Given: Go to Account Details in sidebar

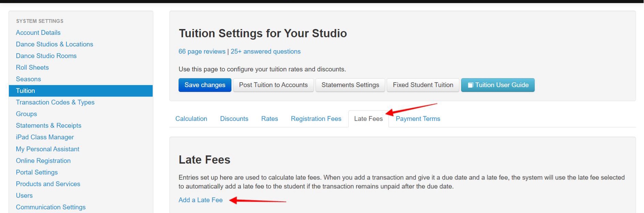Looking at the screenshot, I should [38, 33].
